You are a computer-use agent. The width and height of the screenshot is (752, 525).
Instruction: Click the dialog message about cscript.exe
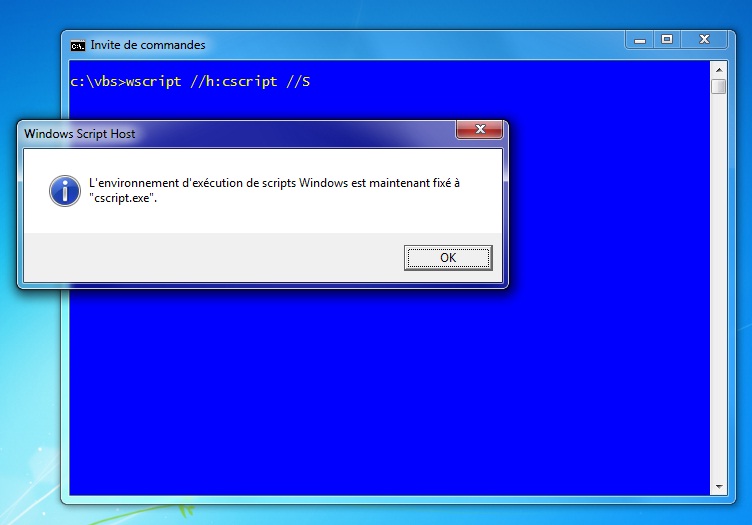coord(274,190)
